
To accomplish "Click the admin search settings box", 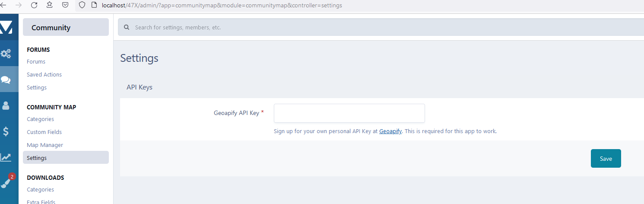I will [380, 27].
